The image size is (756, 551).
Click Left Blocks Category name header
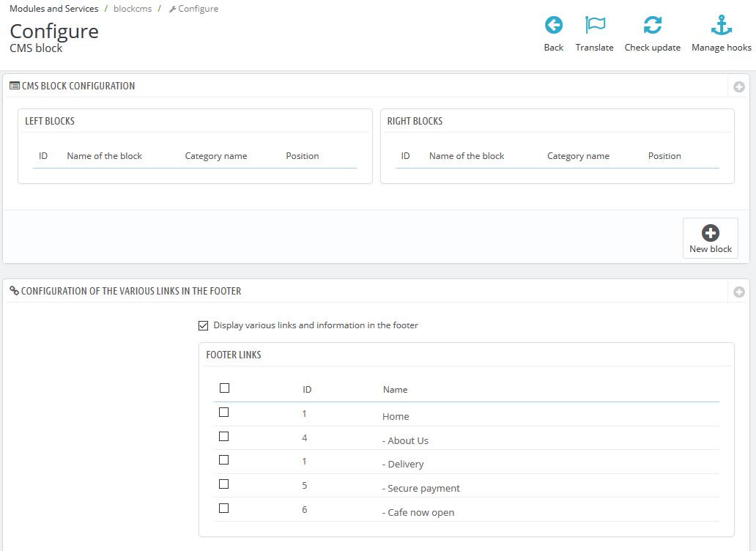point(216,156)
